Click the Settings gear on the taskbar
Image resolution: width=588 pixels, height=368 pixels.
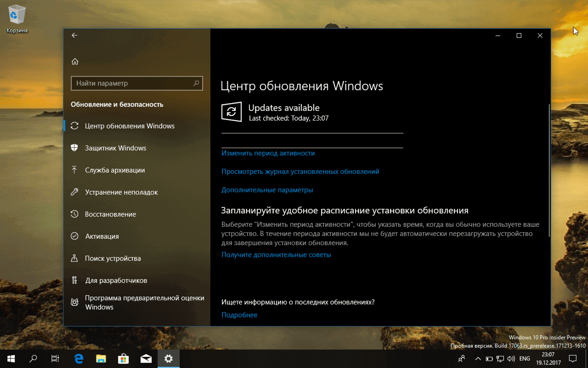point(169,358)
